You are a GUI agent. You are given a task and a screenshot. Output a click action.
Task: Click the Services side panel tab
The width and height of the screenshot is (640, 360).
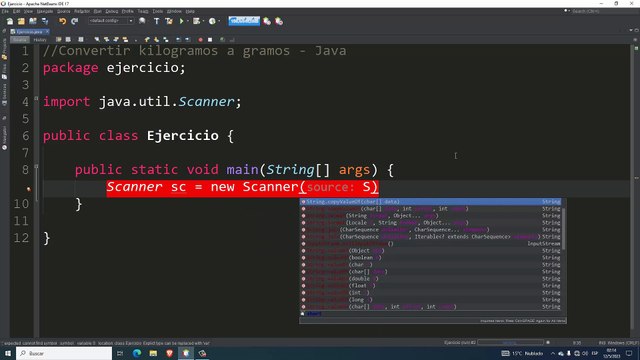[4, 95]
